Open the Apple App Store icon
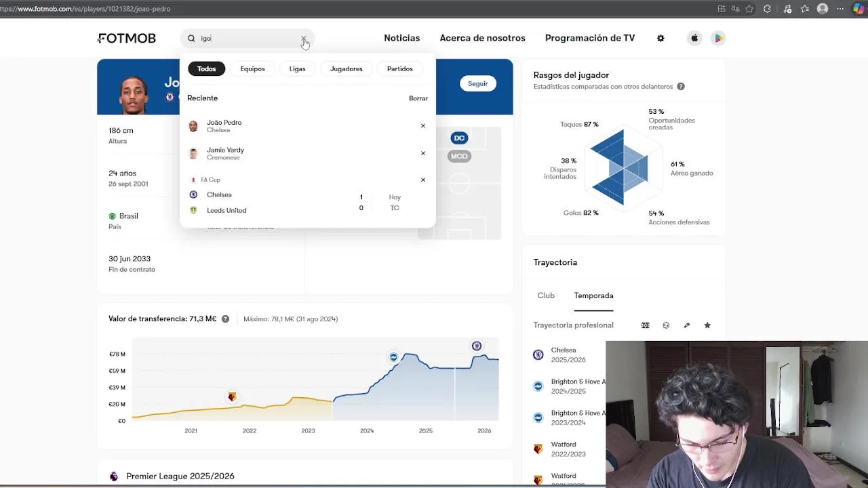 pos(694,39)
